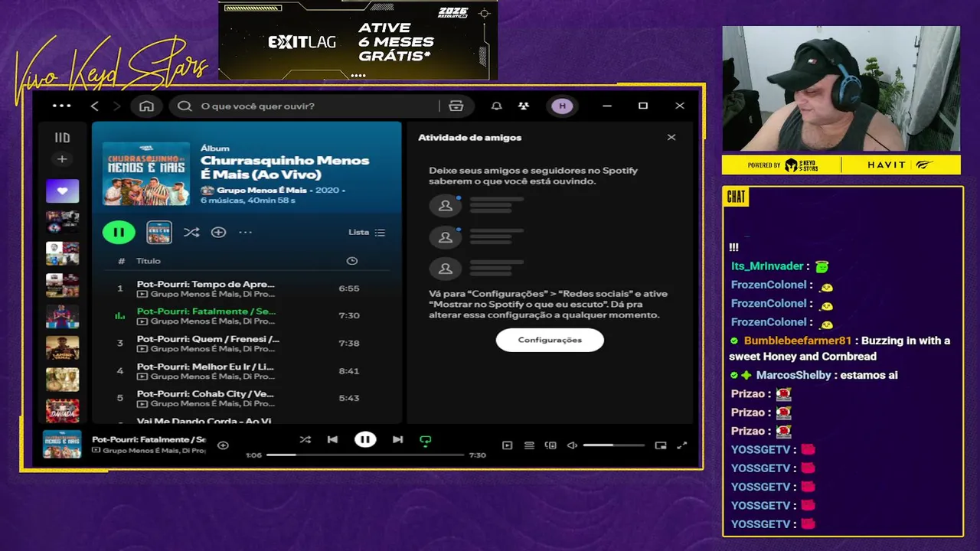The width and height of the screenshot is (980, 551).
Task: Open the miniplayer icon
Action: tap(661, 445)
